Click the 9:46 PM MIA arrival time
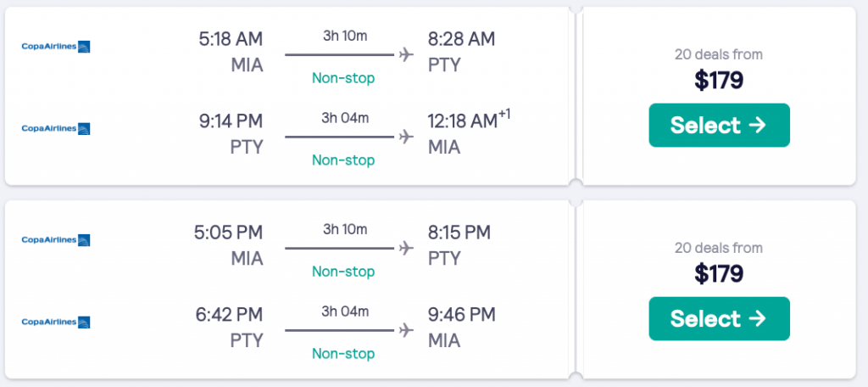 click(x=462, y=314)
